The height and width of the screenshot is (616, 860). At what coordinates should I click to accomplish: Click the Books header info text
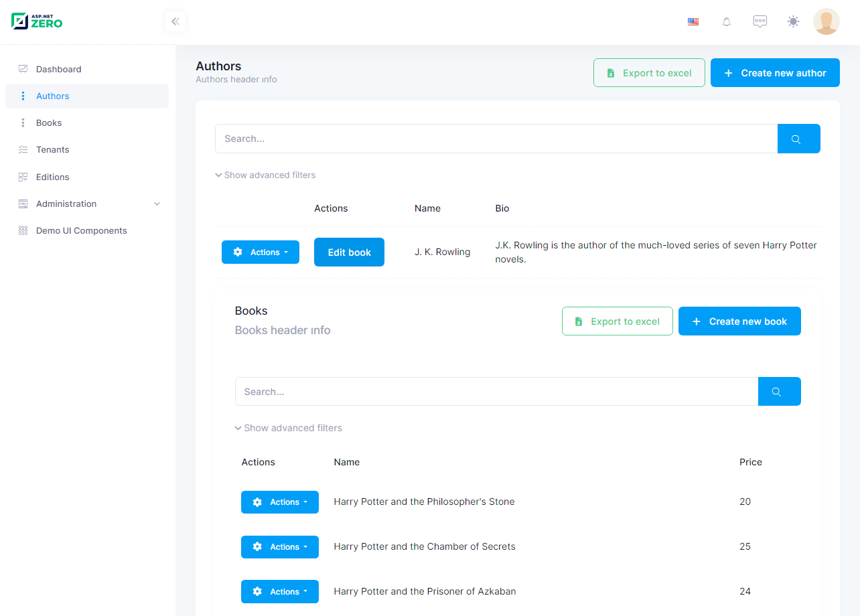click(x=283, y=330)
